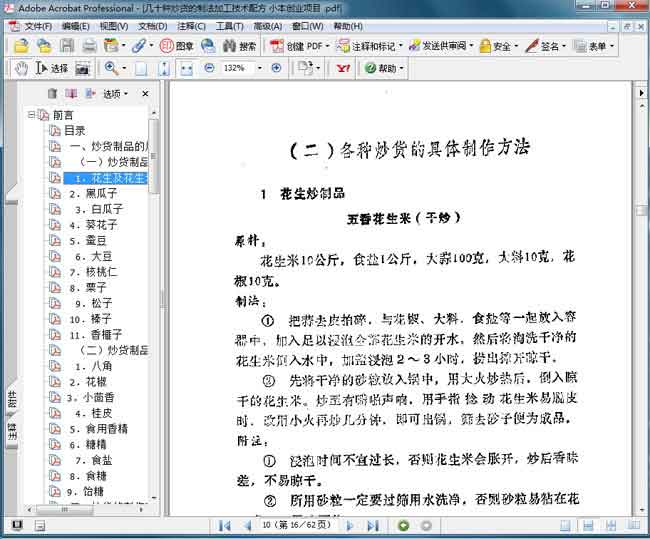Open 视图(V) menu
Image resolution: width=650 pixels, height=539 pixels.
pyautogui.click(x=114, y=27)
